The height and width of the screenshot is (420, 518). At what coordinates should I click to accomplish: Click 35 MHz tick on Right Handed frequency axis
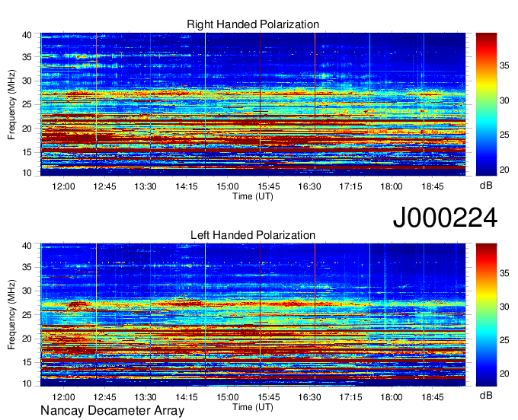point(27,57)
